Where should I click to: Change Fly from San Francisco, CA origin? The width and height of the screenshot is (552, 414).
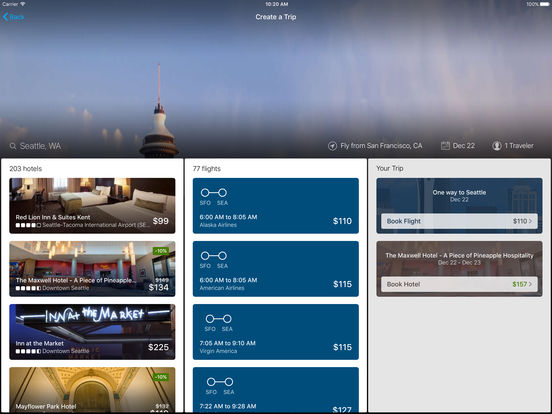coord(375,146)
